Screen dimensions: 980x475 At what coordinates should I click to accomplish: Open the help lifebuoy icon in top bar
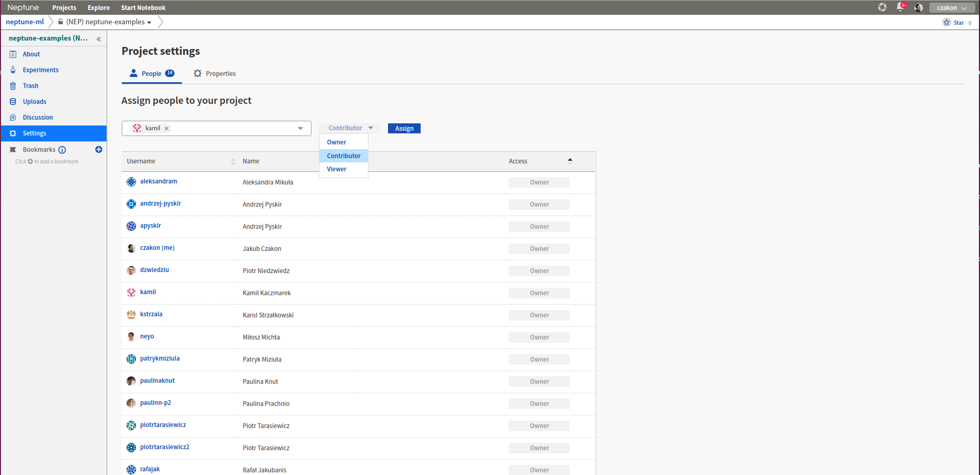pyautogui.click(x=882, y=7)
